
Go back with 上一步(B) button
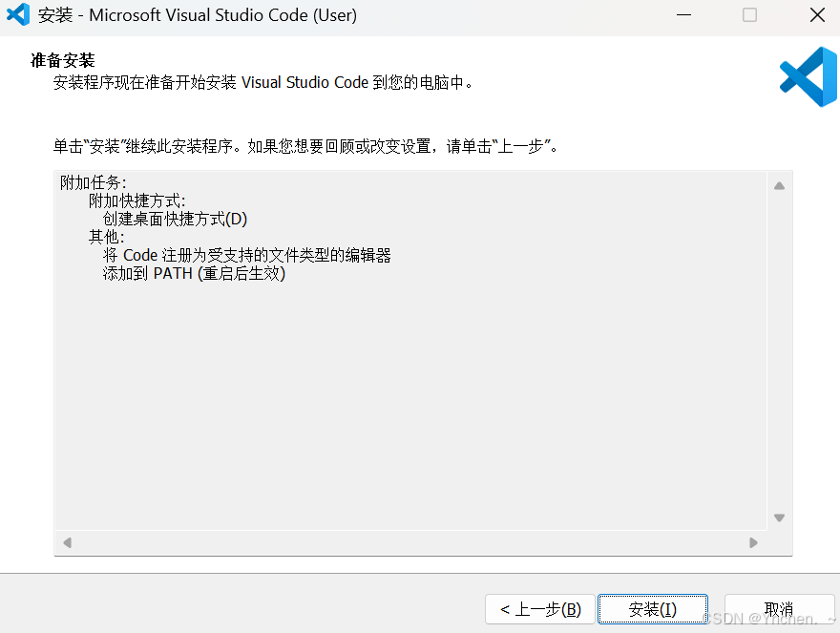point(540,609)
